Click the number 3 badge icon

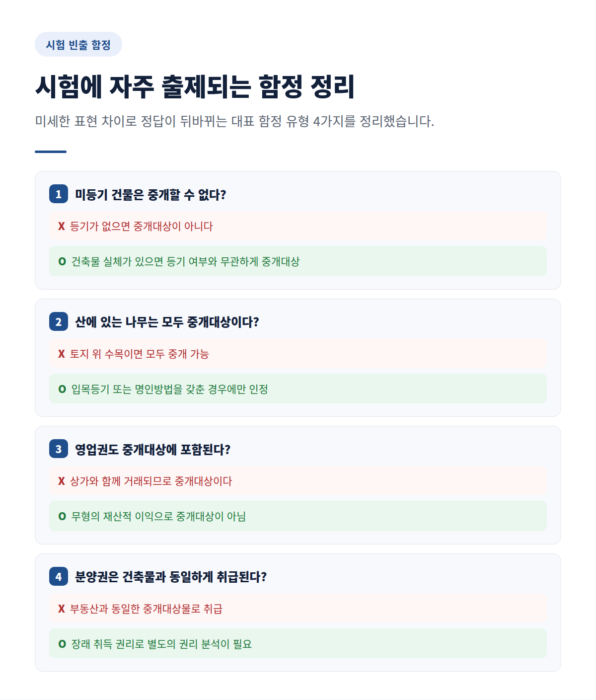(x=59, y=449)
